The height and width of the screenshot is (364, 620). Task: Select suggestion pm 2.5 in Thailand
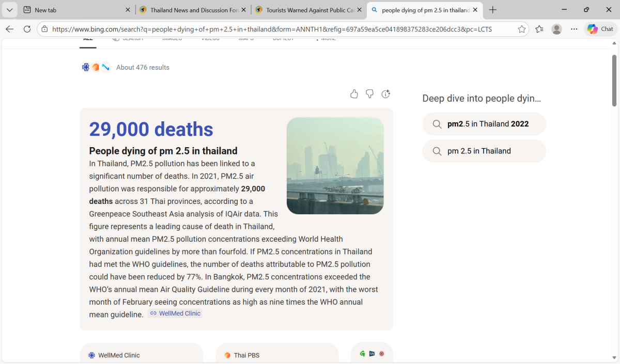[x=484, y=151]
